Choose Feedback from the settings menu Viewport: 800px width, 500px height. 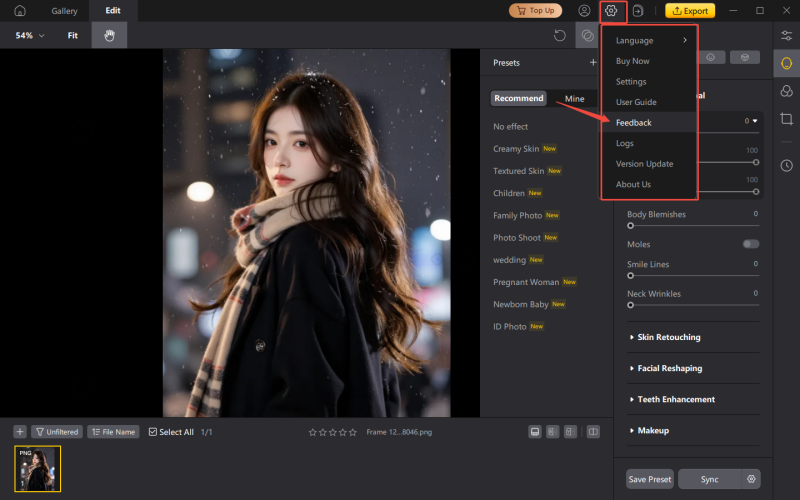tap(634, 123)
